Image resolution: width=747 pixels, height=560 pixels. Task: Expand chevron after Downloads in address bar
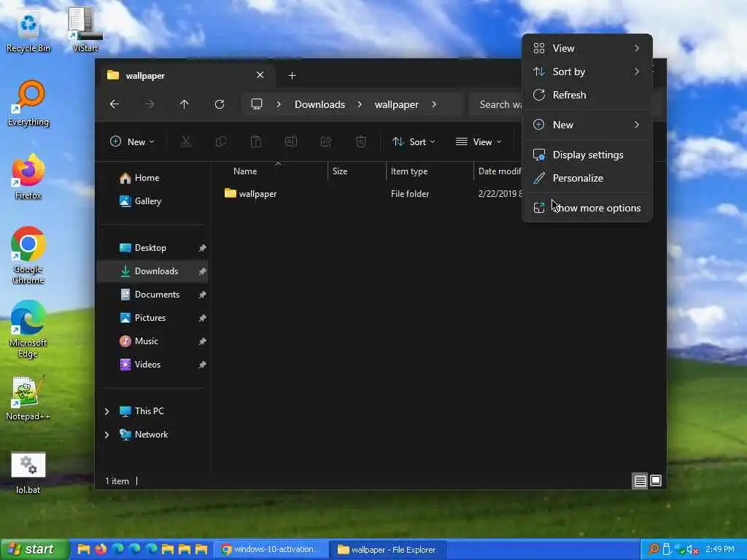[x=360, y=104]
